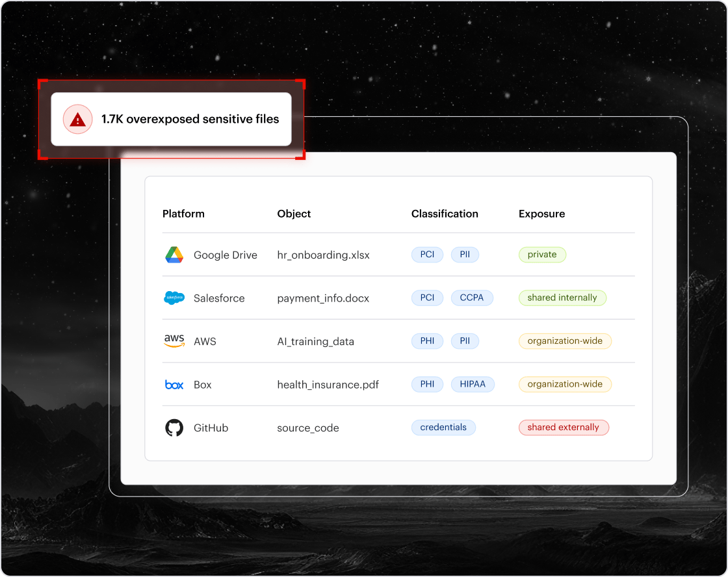Screen dimensions: 728x577
Task: Select the credentials classification pill
Action: pyautogui.click(x=443, y=427)
